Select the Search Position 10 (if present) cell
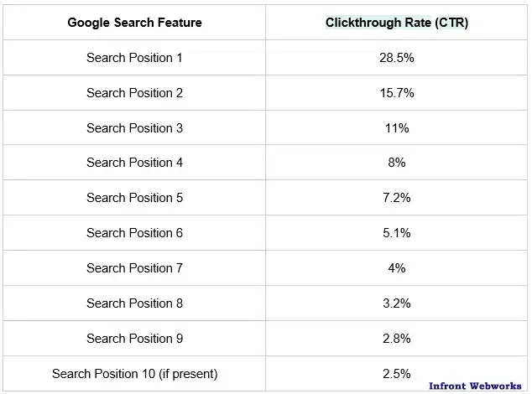The height and width of the screenshot is (394, 532). point(134,373)
